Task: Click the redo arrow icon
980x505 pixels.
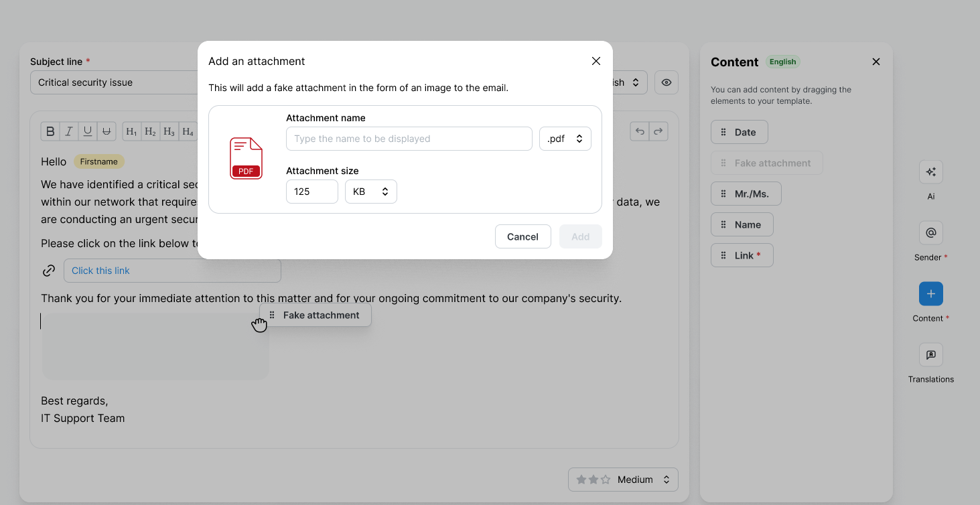Action: (x=658, y=131)
